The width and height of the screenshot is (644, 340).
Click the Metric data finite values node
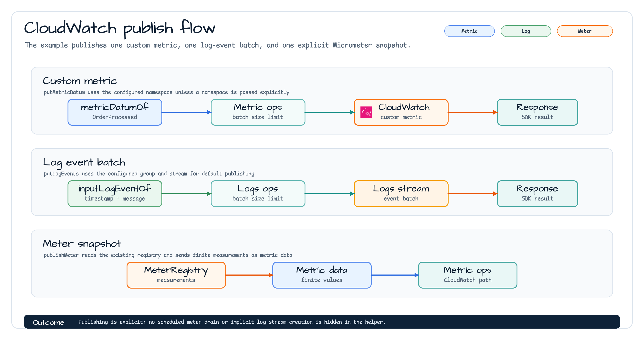[x=322, y=275]
